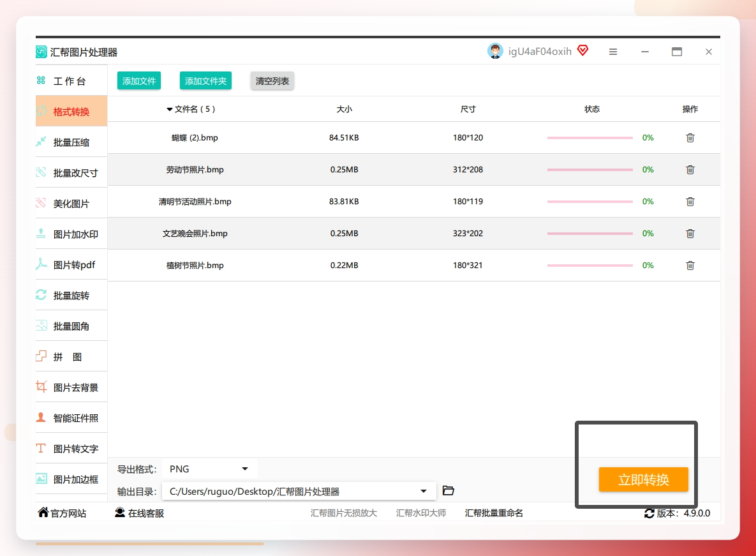Delete 劳动节照片.bmp using its trash icon
Screen dimensions: 756x556
tap(690, 170)
